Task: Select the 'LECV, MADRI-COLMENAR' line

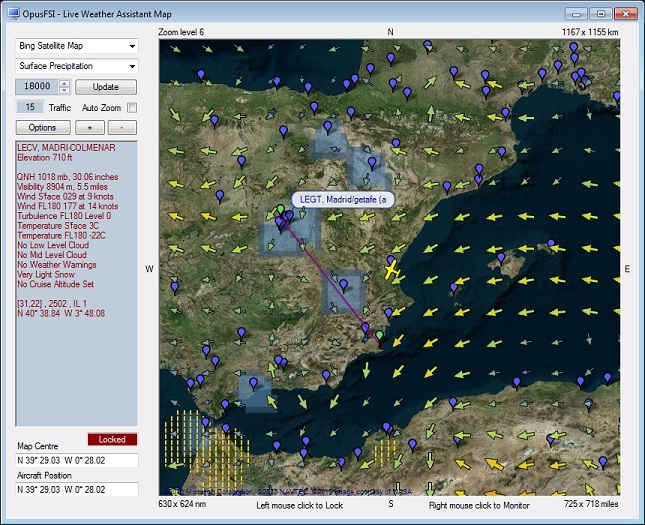Action: coord(66,148)
